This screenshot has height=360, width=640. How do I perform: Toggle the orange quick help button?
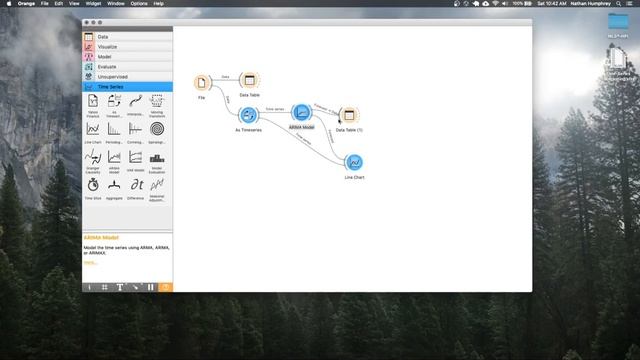[x=165, y=287]
